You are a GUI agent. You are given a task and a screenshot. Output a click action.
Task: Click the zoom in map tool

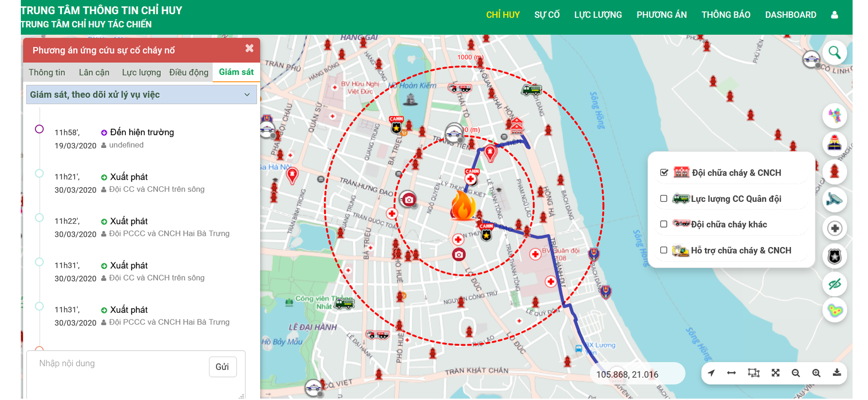tap(816, 373)
